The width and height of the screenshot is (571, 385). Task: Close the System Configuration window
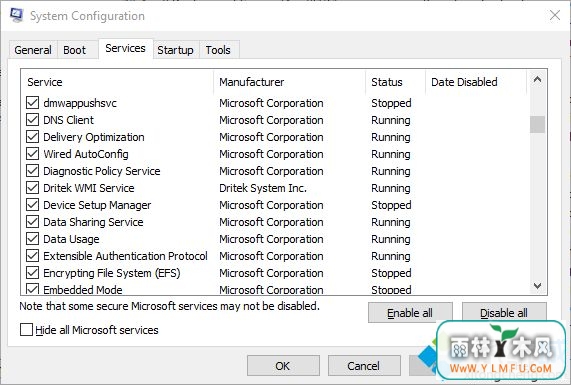pos(555,15)
